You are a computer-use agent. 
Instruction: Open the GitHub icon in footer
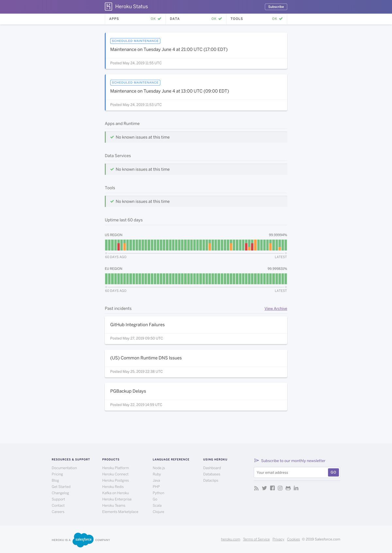[x=288, y=488]
